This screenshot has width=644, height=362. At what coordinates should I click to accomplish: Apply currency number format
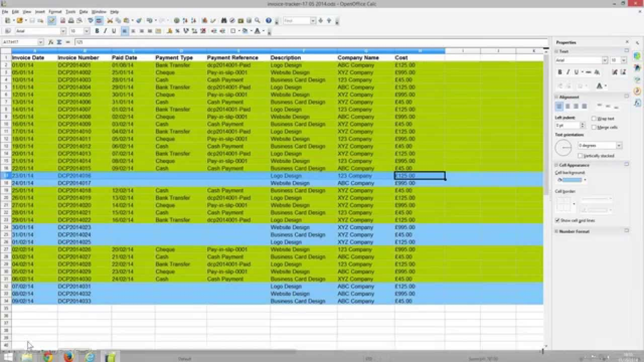click(x=169, y=31)
